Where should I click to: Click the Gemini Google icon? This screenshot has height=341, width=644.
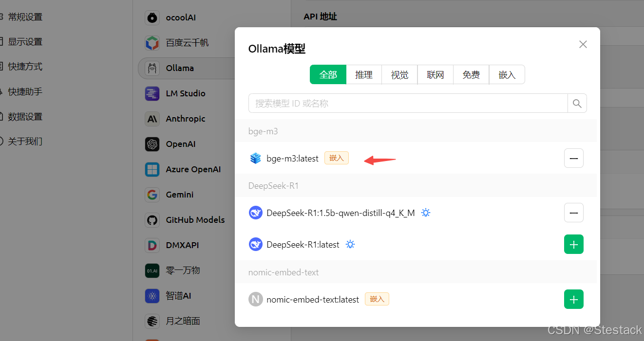152,195
